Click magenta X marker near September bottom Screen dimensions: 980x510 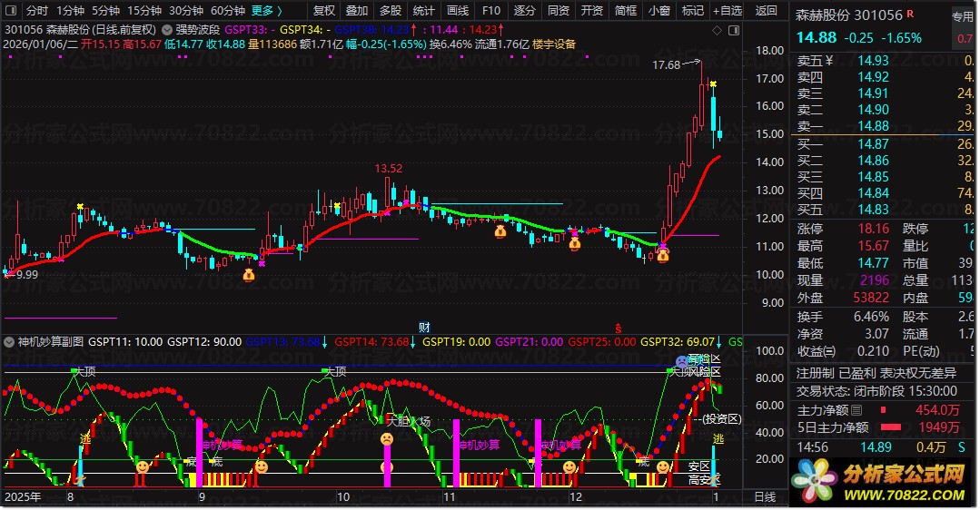tap(262, 263)
